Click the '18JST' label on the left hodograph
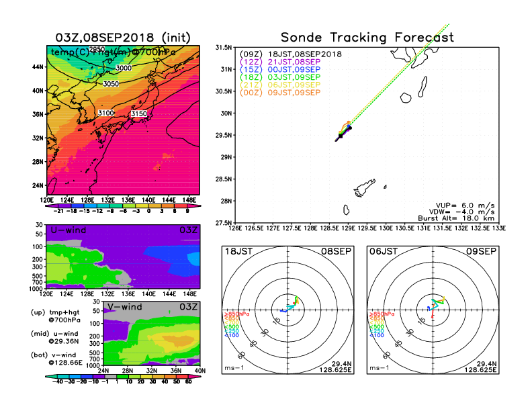Image resolution: width=532 pixels, height=411 pixels. [x=238, y=252]
